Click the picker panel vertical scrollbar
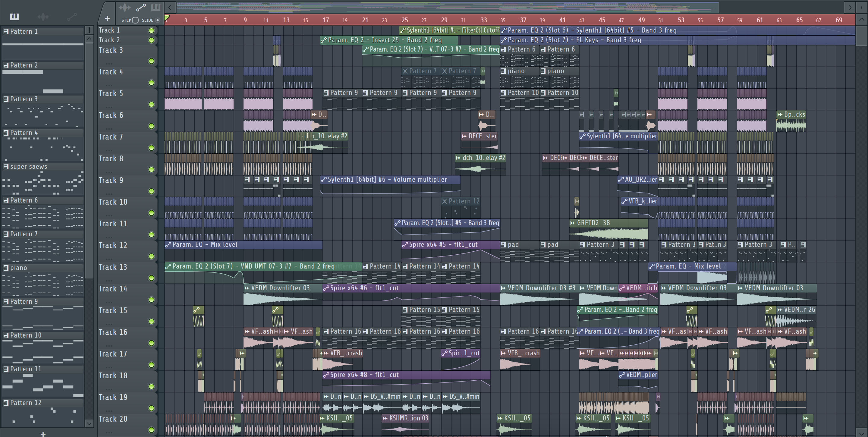The height and width of the screenshot is (437, 868). (x=89, y=160)
